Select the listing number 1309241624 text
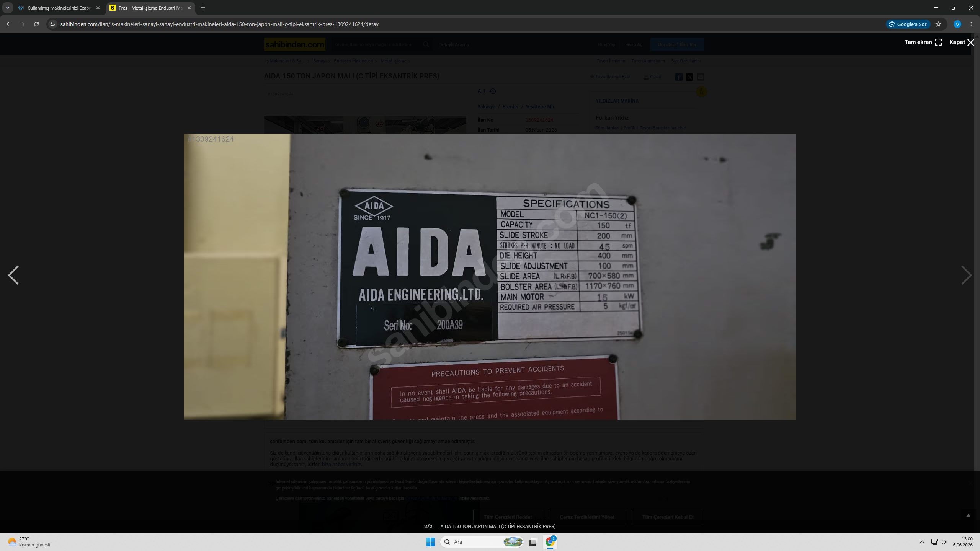This screenshot has width=980, height=551. [539, 120]
